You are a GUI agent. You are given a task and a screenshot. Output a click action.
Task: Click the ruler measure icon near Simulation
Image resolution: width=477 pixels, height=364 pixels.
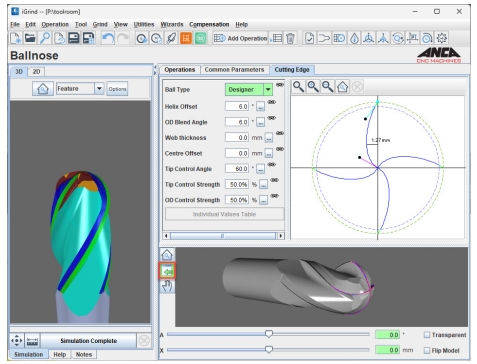[32, 341]
